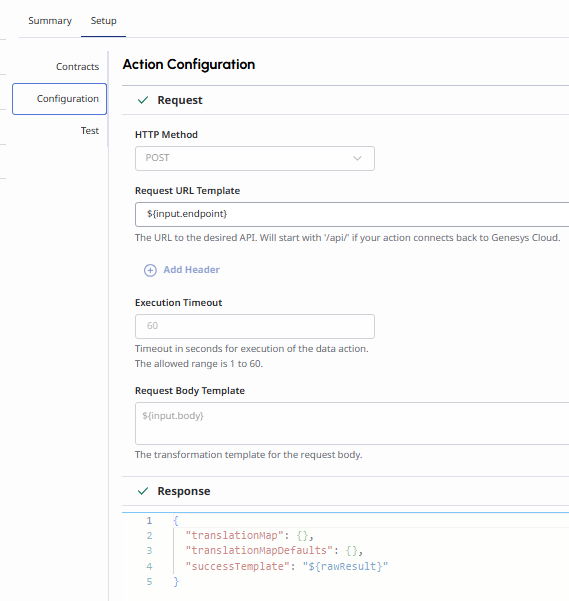The width and height of the screenshot is (569, 601).
Task: Toggle the Response section checkmark
Action: (143, 491)
